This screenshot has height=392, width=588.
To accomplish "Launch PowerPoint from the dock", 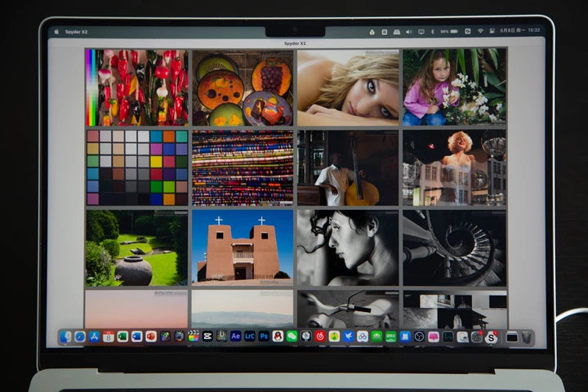I will (151, 336).
